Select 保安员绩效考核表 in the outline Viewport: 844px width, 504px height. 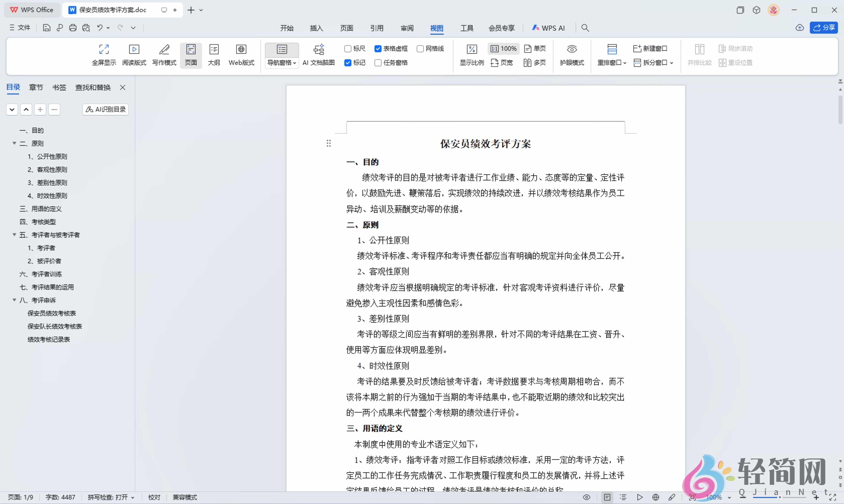51,313
